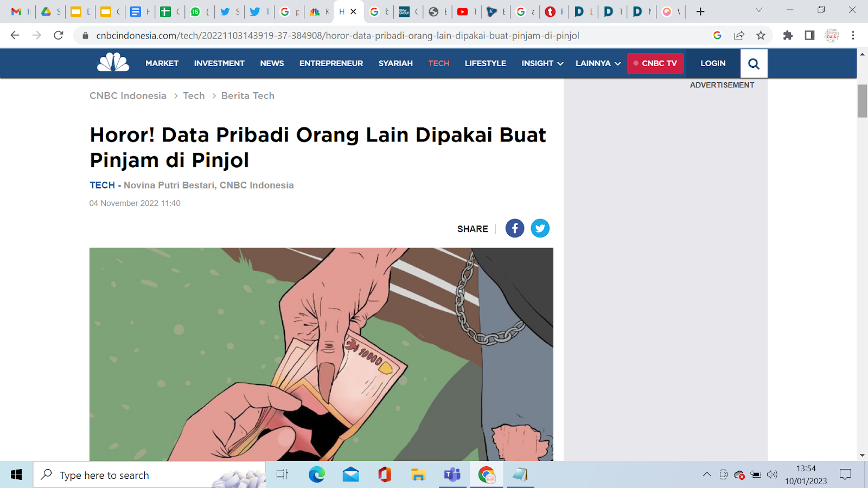
Task: Click the CNBC Indonesia peacock logo
Action: coord(113,62)
